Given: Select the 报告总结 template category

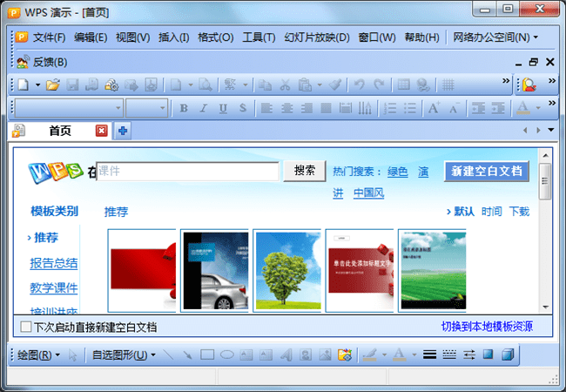Looking at the screenshot, I should coord(54,263).
